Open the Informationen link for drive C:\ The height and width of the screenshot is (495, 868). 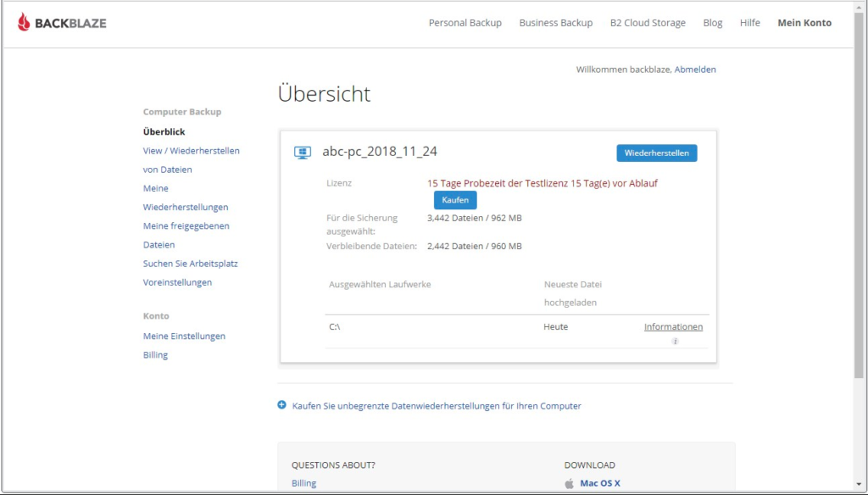pyautogui.click(x=673, y=326)
